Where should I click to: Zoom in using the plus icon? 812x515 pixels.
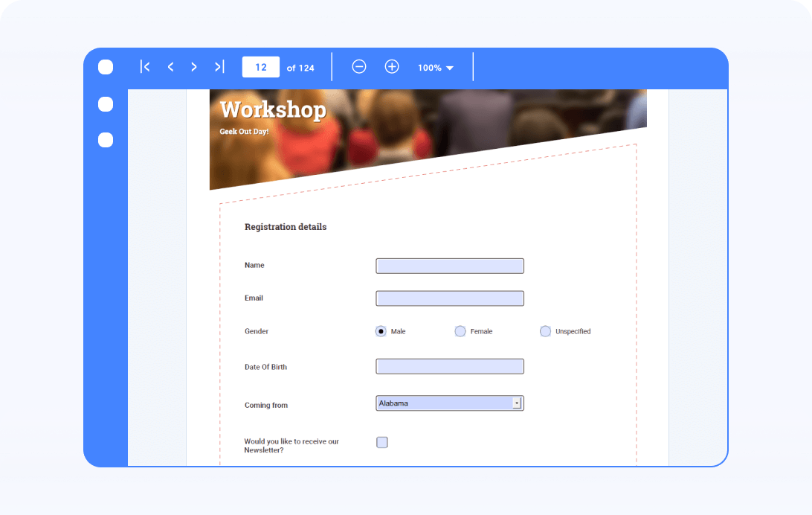point(392,66)
